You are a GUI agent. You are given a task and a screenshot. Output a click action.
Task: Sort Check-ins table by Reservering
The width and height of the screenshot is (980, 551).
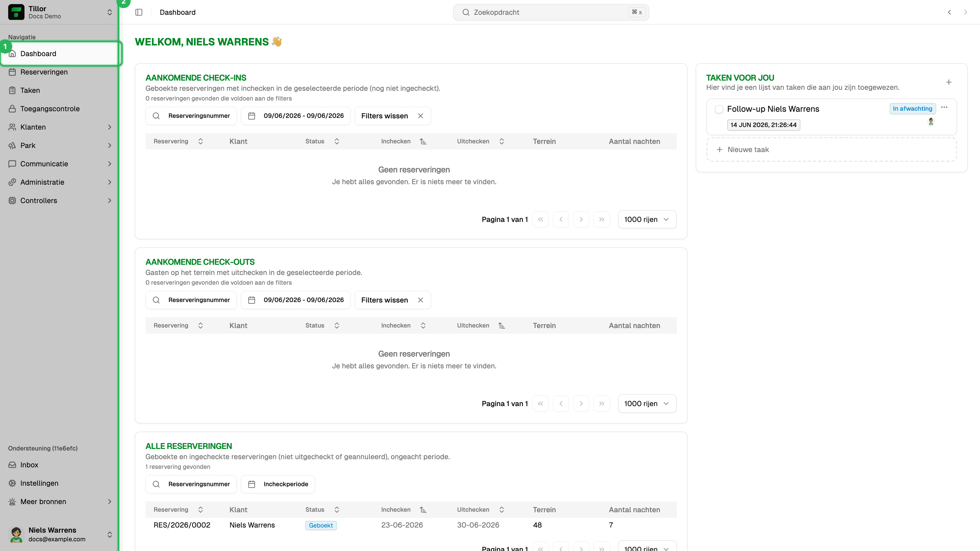tap(178, 141)
